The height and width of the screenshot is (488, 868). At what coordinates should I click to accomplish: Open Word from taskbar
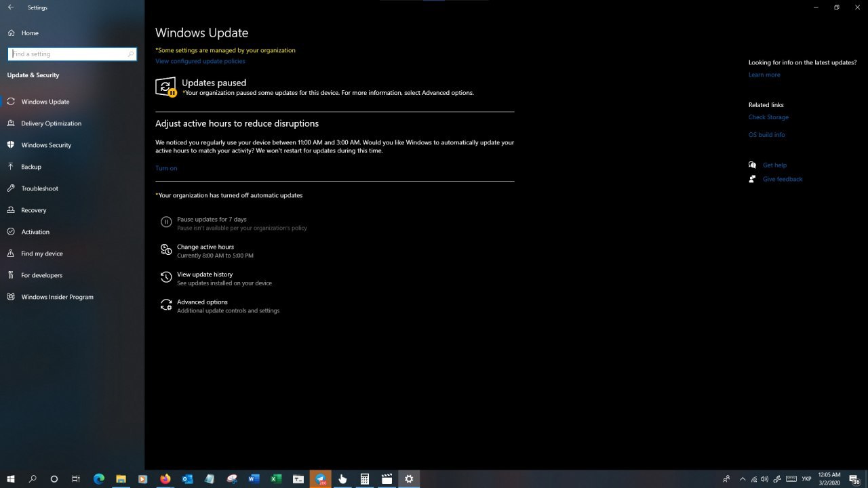pyautogui.click(x=254, y=479)
